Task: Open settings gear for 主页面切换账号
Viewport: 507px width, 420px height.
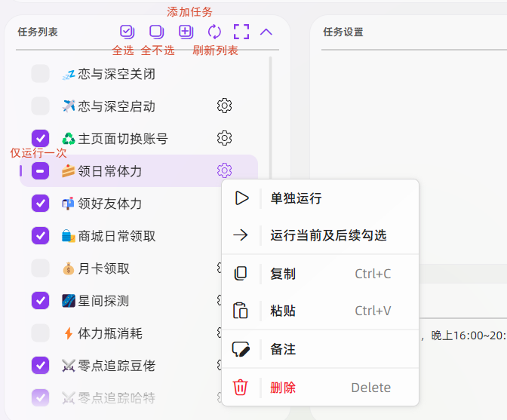Action: pos(224,138)
